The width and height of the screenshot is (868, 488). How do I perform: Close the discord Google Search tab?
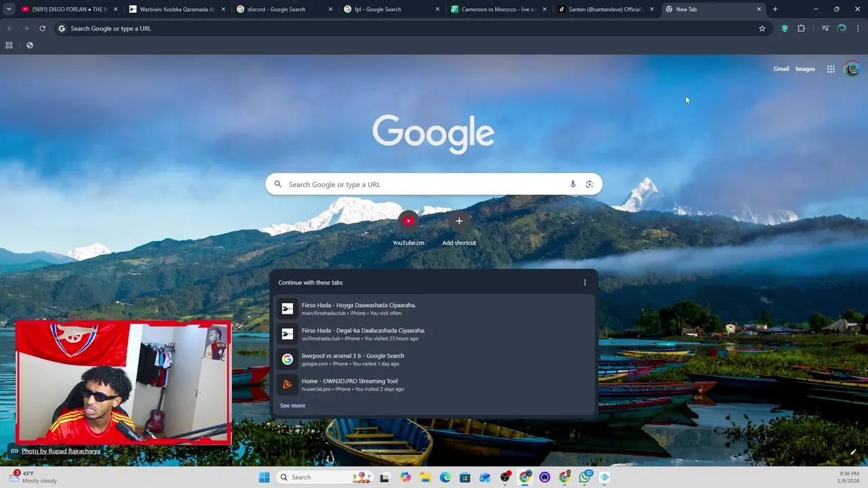coord(330,9)
